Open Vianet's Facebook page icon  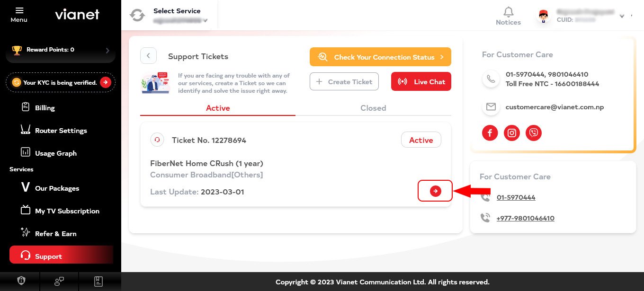[x=490, y=133]
